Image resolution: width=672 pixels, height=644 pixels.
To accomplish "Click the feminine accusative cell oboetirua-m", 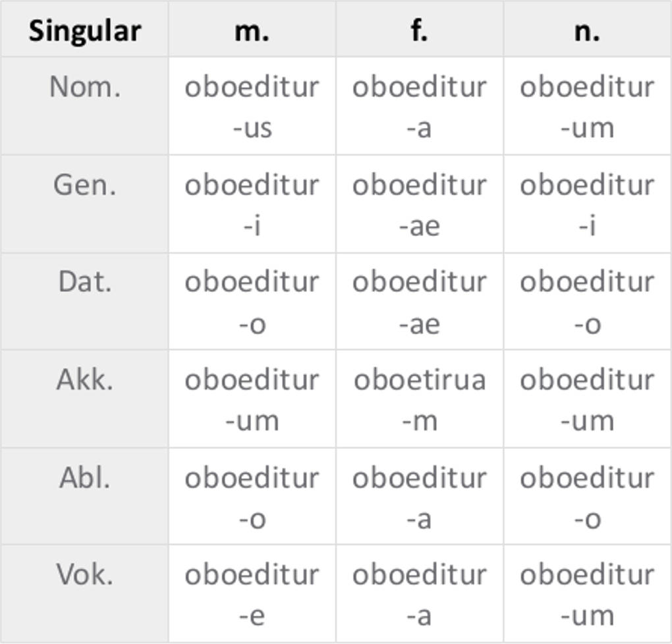I will 420,399.
